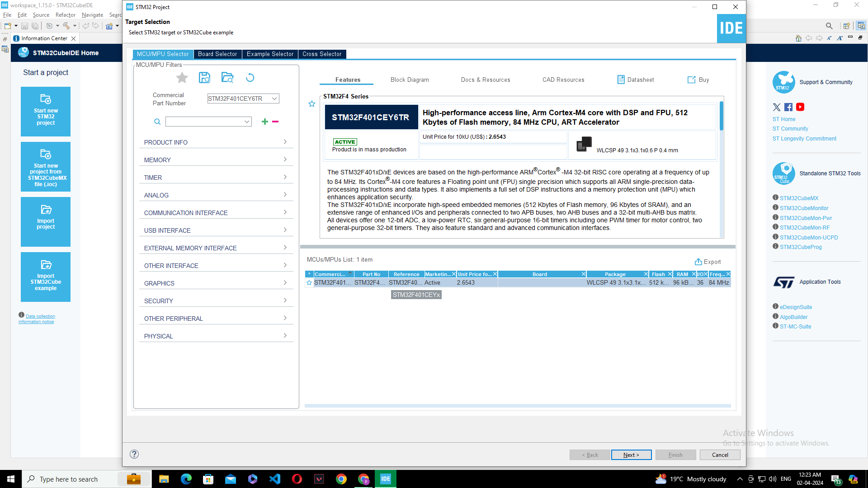
Task: Expand the MEMORY filter section
Action: click(x=216, y=160)
